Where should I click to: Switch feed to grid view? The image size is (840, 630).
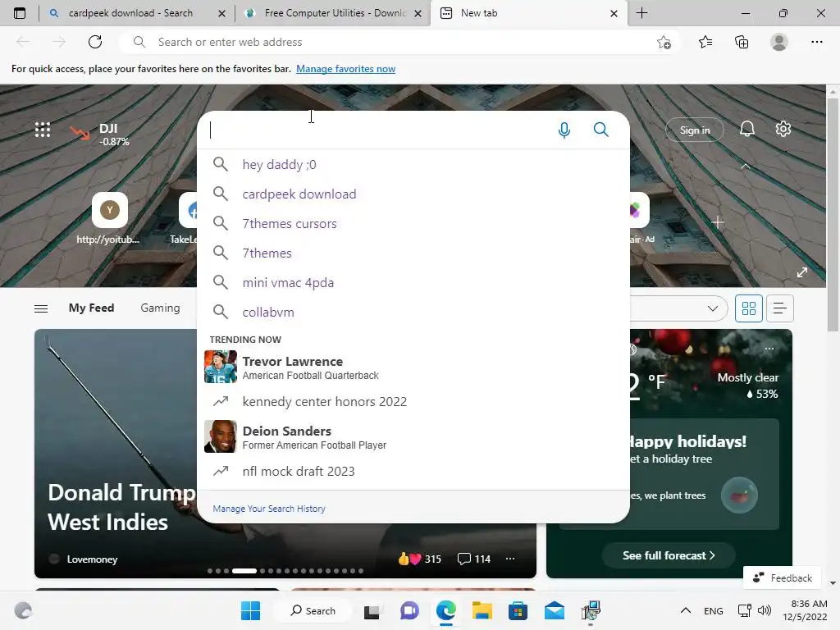click(x=748, y=308)
